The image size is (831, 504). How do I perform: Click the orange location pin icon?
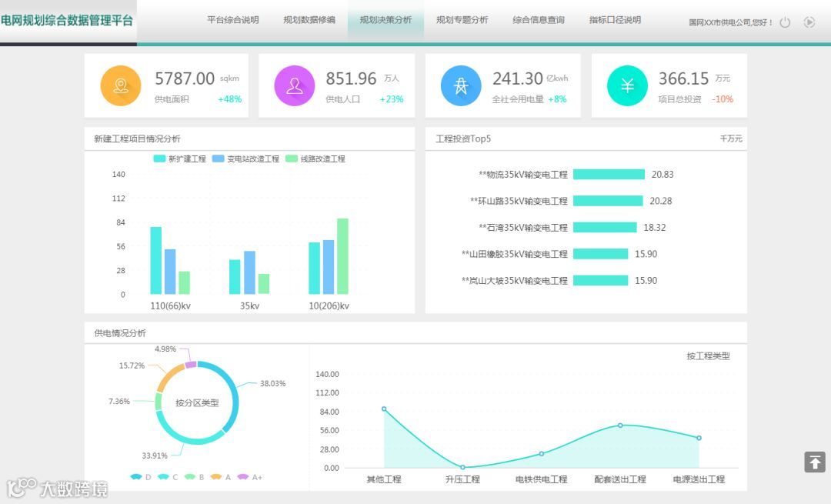click(121, 86)
